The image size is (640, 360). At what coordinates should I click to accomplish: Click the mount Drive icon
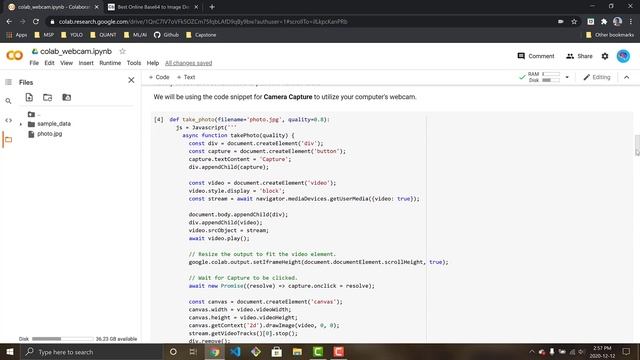[66, 97]
